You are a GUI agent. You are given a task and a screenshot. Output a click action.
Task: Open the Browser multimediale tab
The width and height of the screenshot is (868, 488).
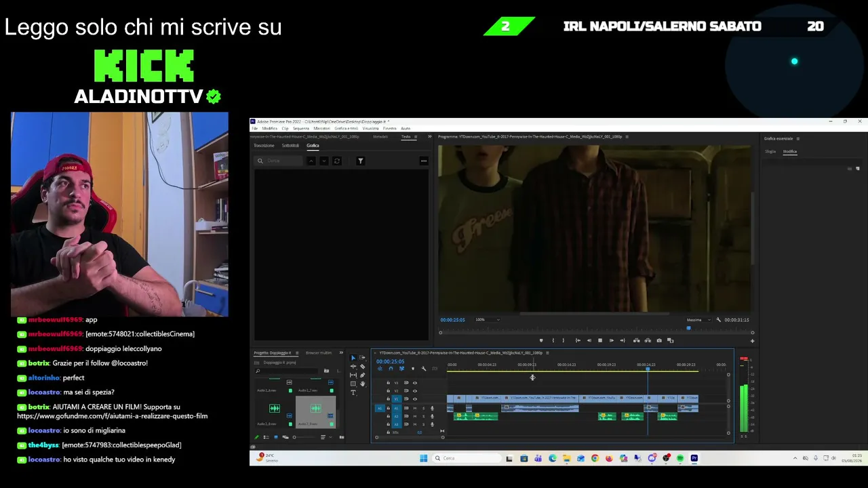tap(319, 353)
